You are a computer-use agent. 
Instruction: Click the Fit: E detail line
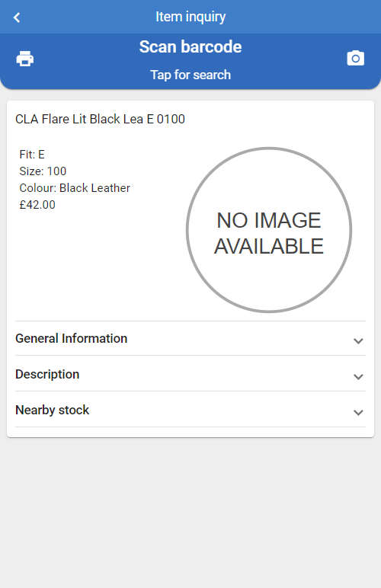[x=32, y=154]
